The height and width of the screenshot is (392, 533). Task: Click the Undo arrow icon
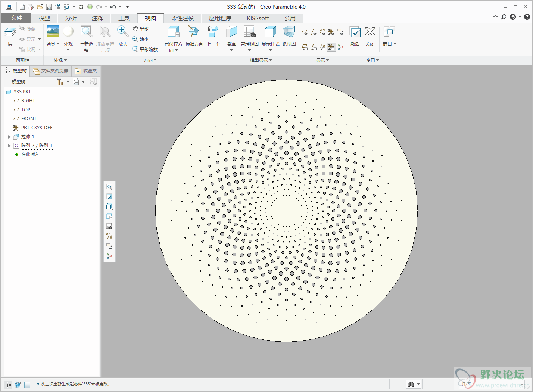[113, 7]
